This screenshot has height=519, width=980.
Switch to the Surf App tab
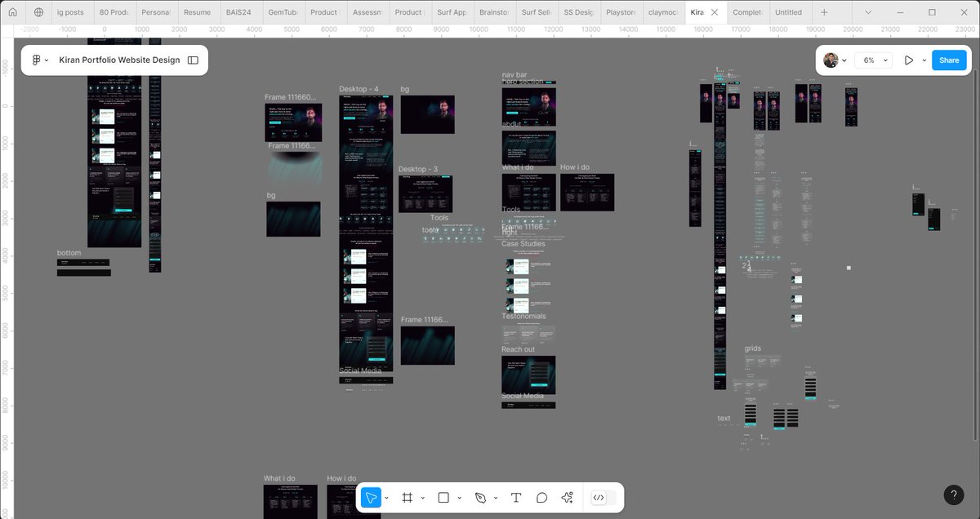tap(452, 12)
